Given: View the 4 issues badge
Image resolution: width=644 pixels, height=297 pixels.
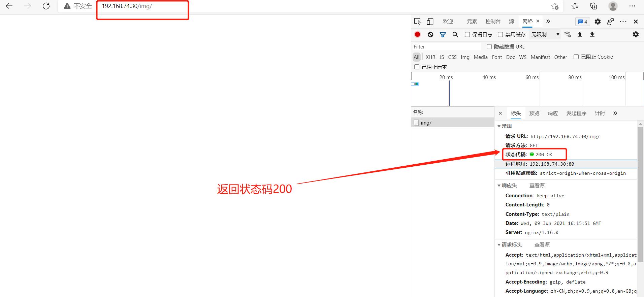Looking at the screenshot, I should (x=582, y=22).
